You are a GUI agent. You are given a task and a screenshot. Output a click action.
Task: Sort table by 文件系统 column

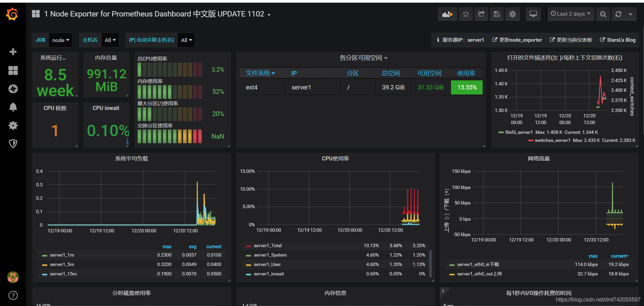(x=260, y=73)
